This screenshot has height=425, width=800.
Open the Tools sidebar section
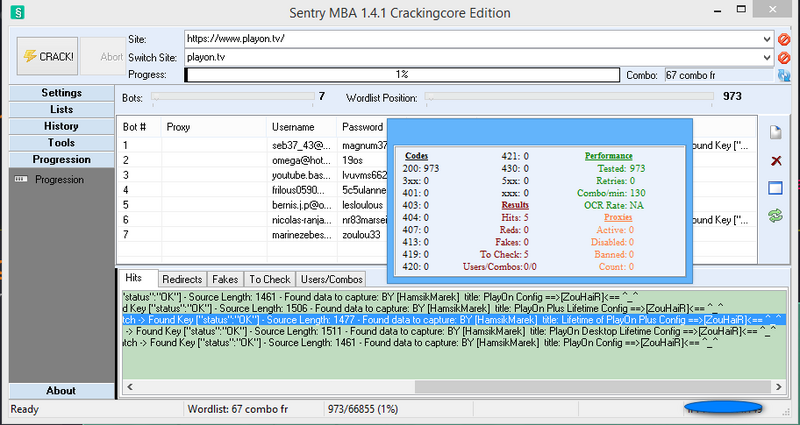pos(61,143)
